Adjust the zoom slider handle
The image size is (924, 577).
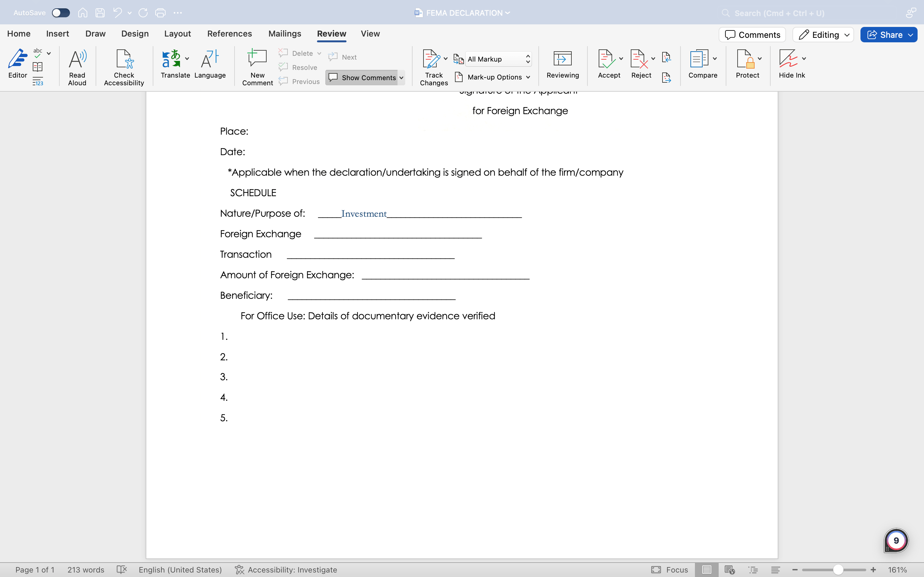point(838,570)
